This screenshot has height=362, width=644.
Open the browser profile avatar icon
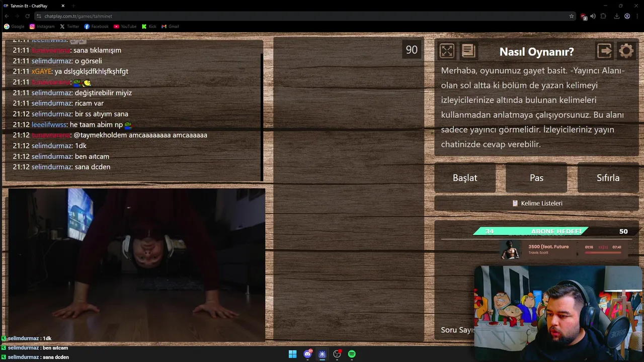point(627,16)
